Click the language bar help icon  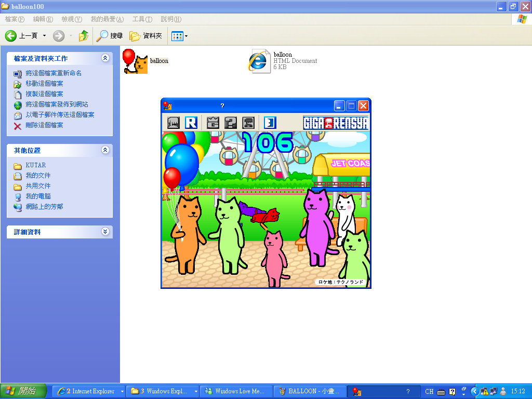(453, 392)
